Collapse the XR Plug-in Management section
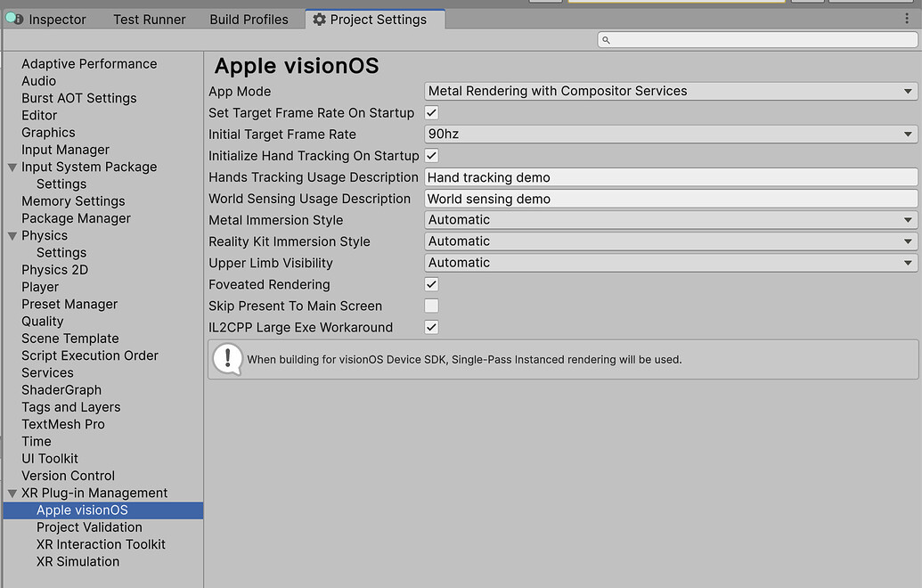 click(x=12, y=493)
